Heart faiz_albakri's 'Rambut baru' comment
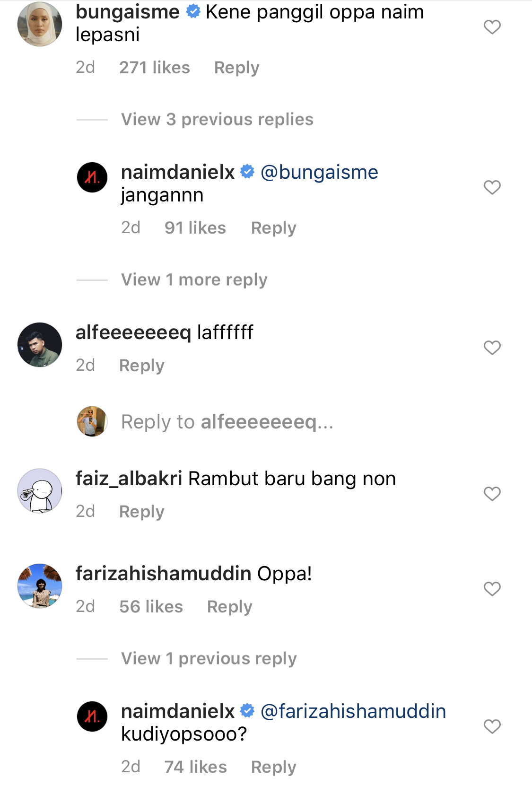The width and height of the screenshot is (532, 786). 492,494
